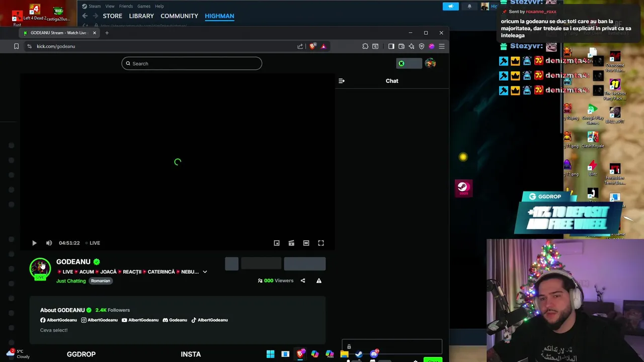
Task: Open a new browser tab with plus button
Action: [107, 33]
